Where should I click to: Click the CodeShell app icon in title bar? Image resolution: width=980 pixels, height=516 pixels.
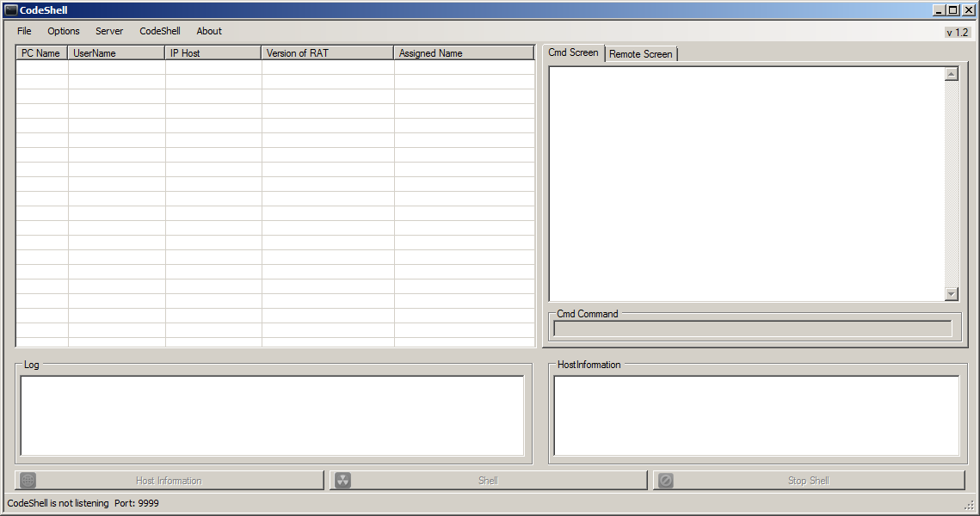[11, 10]
